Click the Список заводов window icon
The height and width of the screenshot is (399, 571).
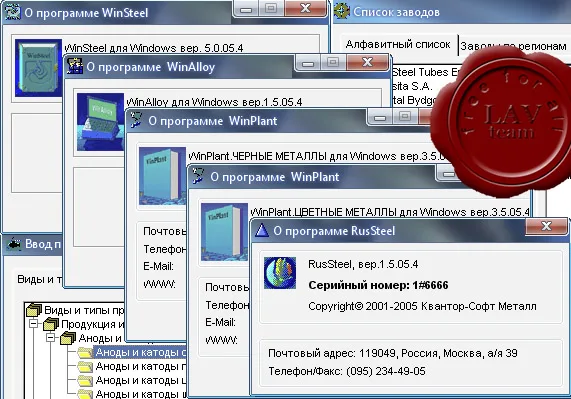click(342, 11)
